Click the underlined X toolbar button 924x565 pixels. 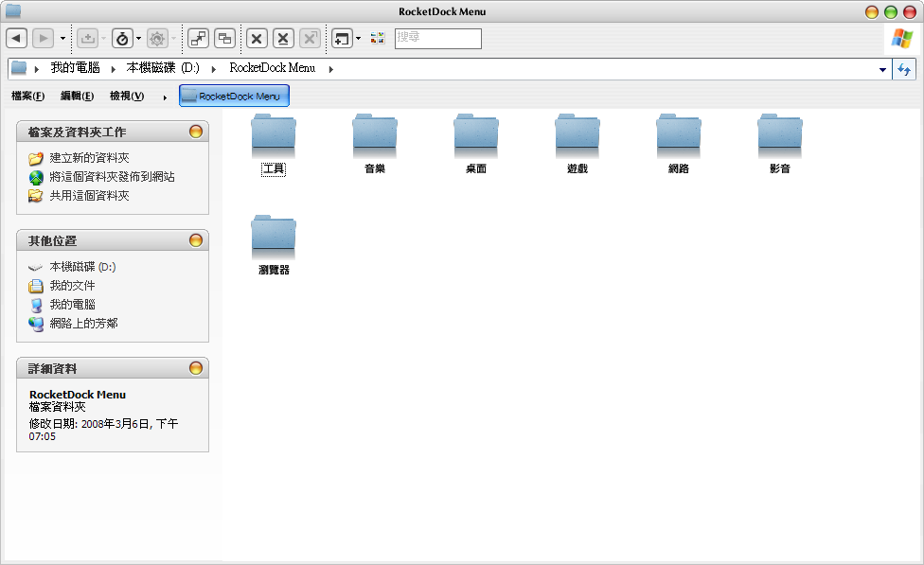pos(283,39)
